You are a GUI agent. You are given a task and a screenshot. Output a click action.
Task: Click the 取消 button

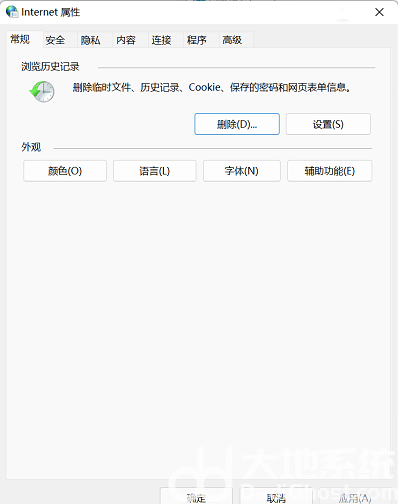(276, 496)
